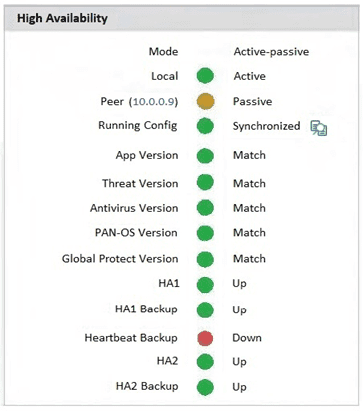Viewport: 363px width, 412px height.
Task: Click the Synchronized status text
Action: pos(266,126)
